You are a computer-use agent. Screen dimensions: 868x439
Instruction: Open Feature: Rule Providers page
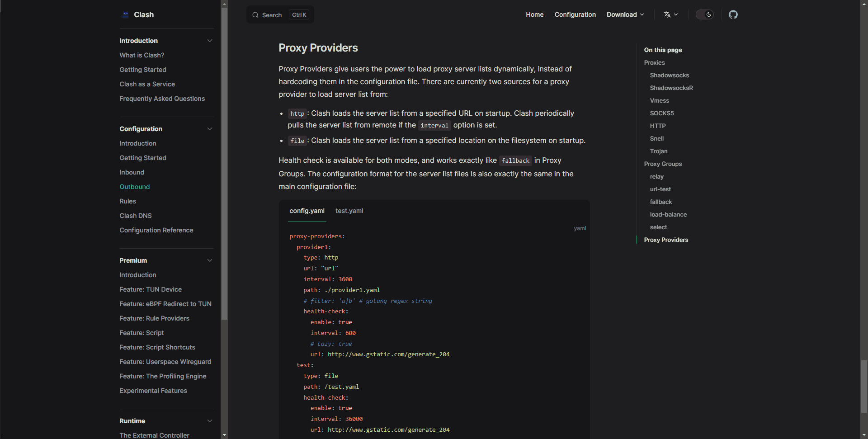click(155, 318)
